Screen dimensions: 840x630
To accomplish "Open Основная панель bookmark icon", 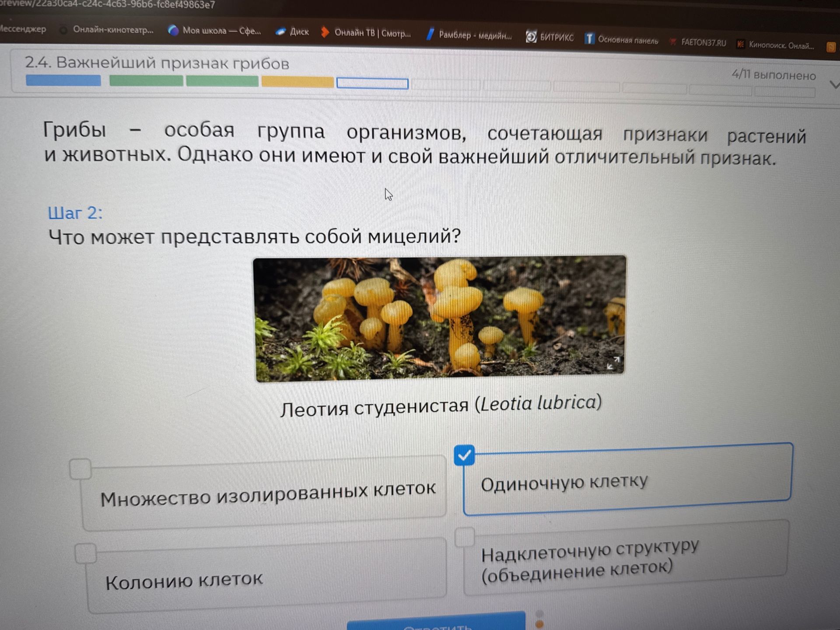I will 589,38.
